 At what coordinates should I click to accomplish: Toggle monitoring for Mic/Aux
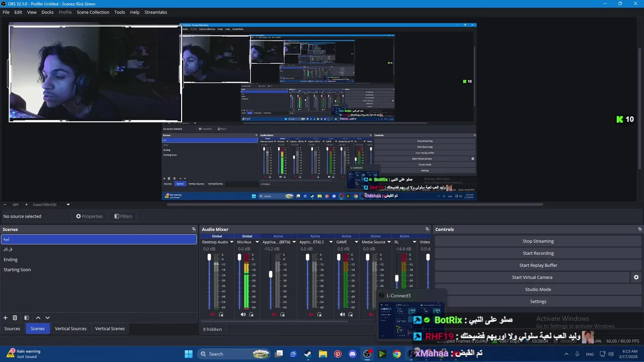click(x=252, y=315)
